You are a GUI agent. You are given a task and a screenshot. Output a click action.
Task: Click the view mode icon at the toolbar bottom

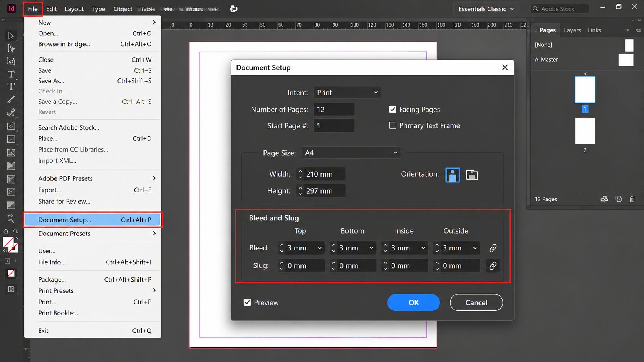[11, 289]
